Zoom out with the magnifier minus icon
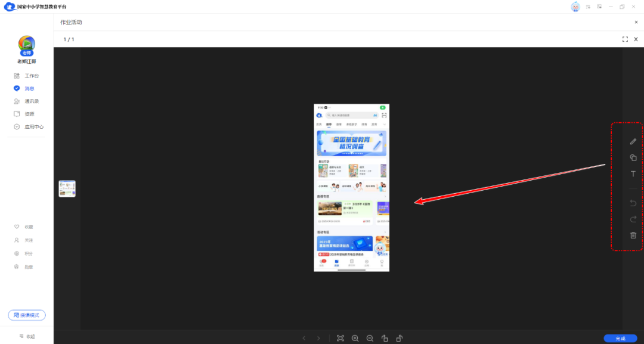Image resolution: width=644 pixels, height=344 pixels. (x=370, y=338)
